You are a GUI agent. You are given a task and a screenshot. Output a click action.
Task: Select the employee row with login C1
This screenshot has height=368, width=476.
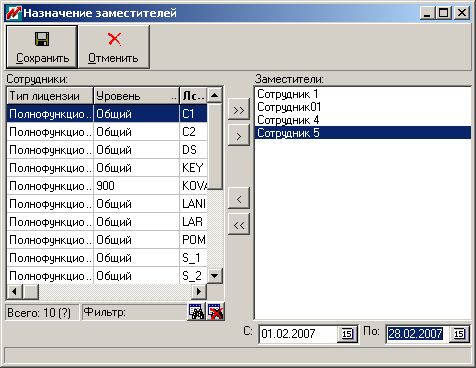coord(107,114)
